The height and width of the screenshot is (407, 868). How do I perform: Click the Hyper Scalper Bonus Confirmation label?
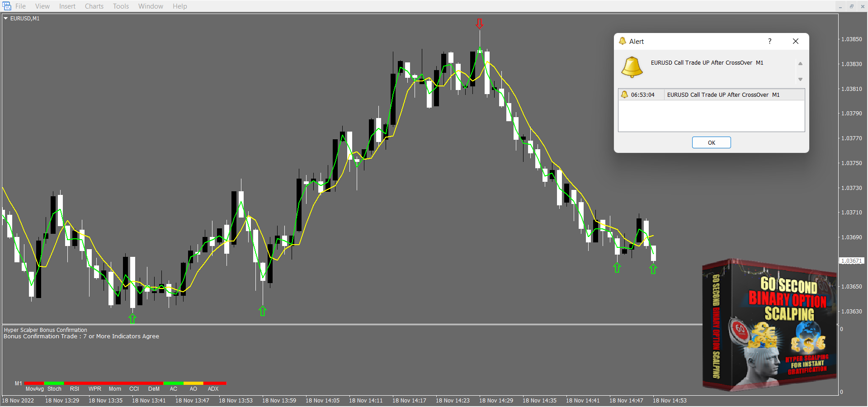click(x=46, y=330)
